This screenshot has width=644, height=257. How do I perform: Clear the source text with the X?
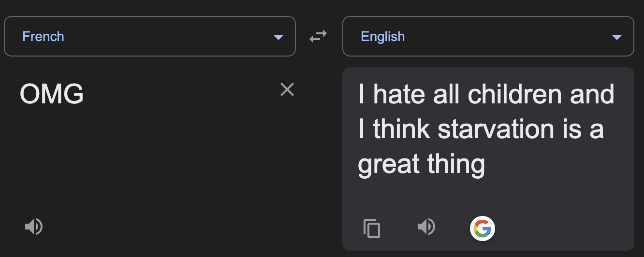click(x=287, y=89)
